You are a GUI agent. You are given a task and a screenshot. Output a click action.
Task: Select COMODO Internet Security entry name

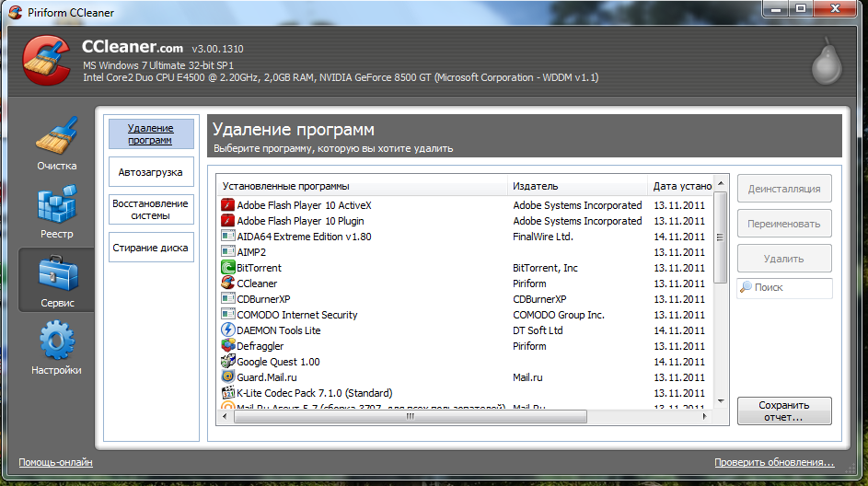click(x=297, y=315)
